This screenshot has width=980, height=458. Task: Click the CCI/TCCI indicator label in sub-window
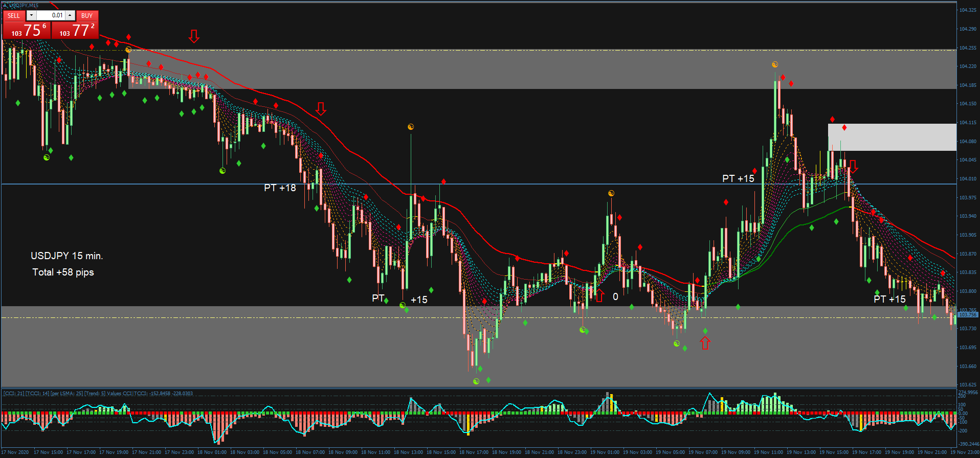[x=98, y=393]
